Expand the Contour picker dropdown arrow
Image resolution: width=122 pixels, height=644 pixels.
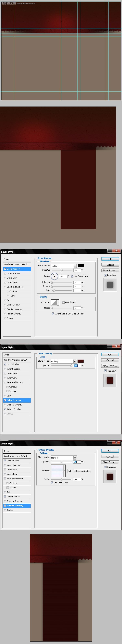tap(58, 302)
